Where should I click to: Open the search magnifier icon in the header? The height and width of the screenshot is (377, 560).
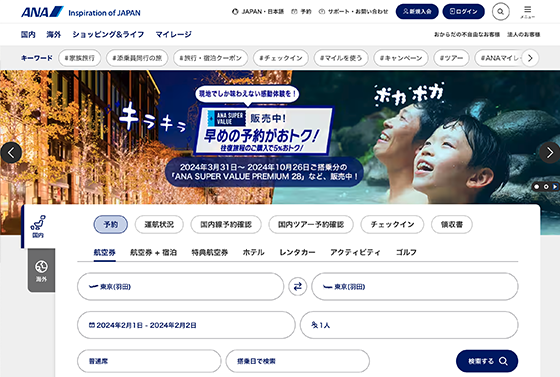500,12
